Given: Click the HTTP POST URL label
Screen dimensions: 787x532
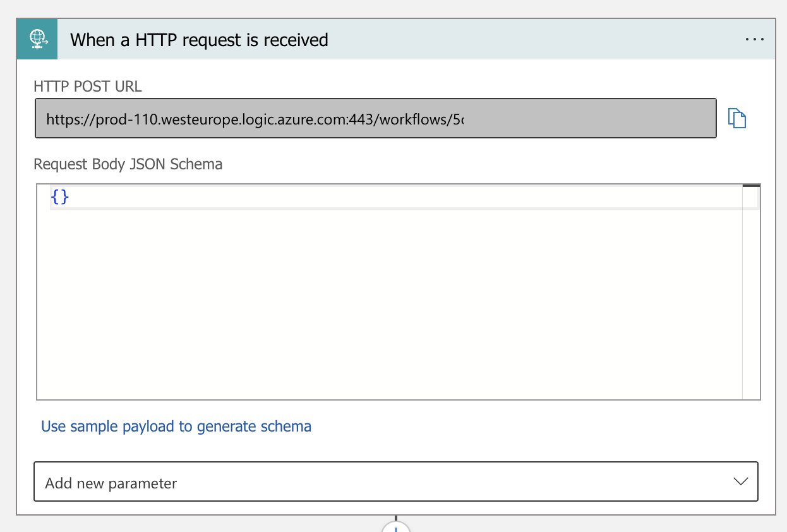Looking at the screenshot, I should click(x=88, y=87).
